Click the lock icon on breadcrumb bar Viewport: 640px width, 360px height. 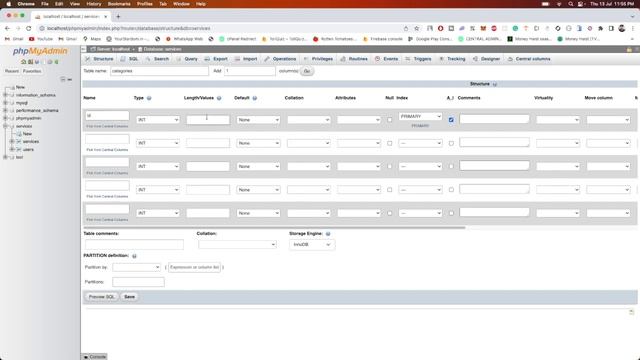coord(629,49)
